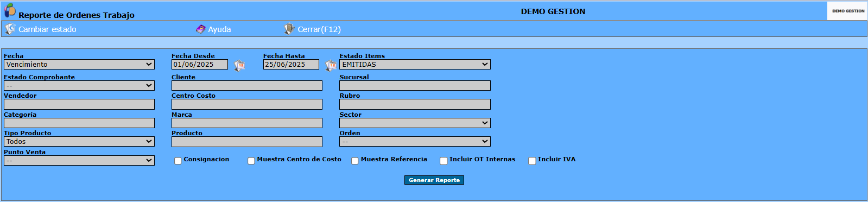Open the Ayuda menu item
This screenshot has height=202, width=868.
pos(219,29)
